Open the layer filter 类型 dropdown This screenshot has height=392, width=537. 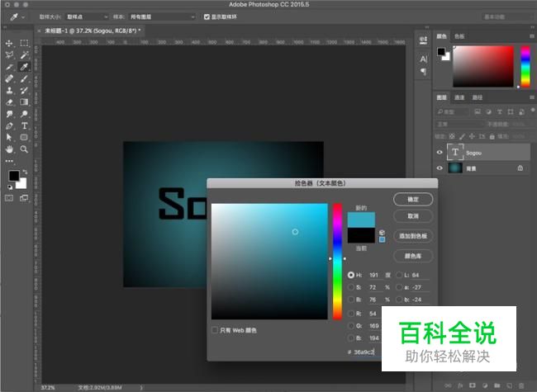pyautogui.click(x=453, y=112)
